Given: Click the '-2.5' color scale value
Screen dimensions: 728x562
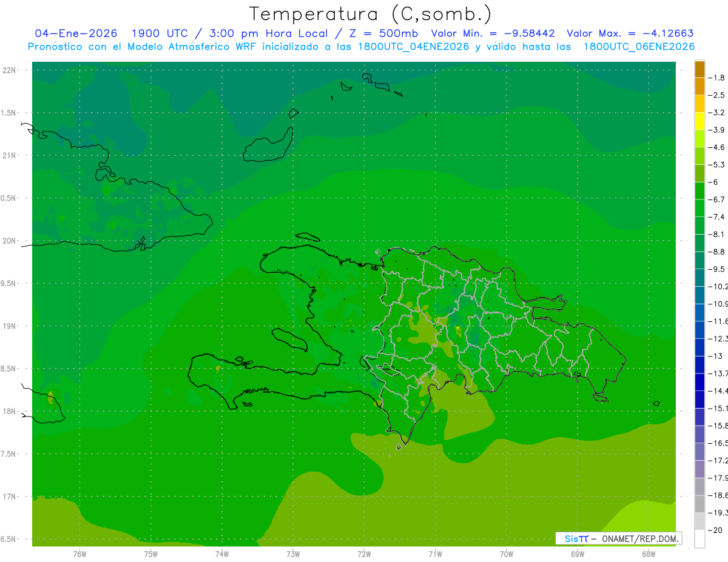Looking at the screenshot, I should [x=717, y=95].
